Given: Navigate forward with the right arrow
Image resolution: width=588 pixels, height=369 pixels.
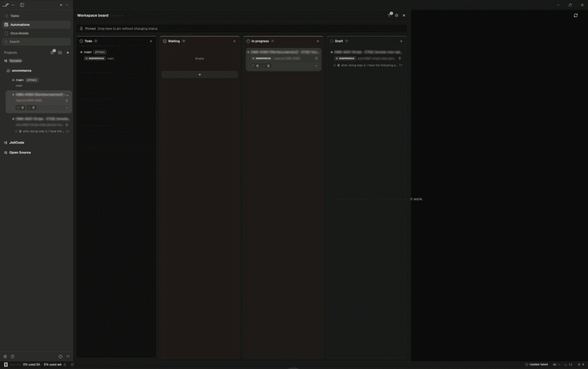Looking at the screenshot, I should click(x=67, y=5).
